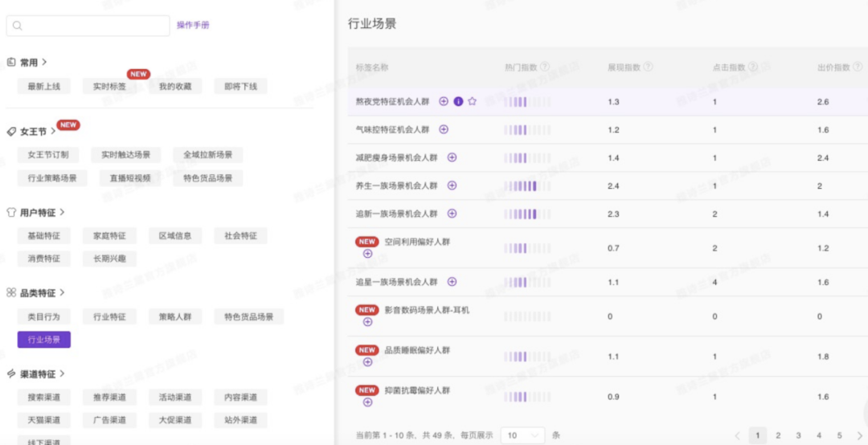
Task: Click the next page arrow in pagination
Action: (859, 435)
